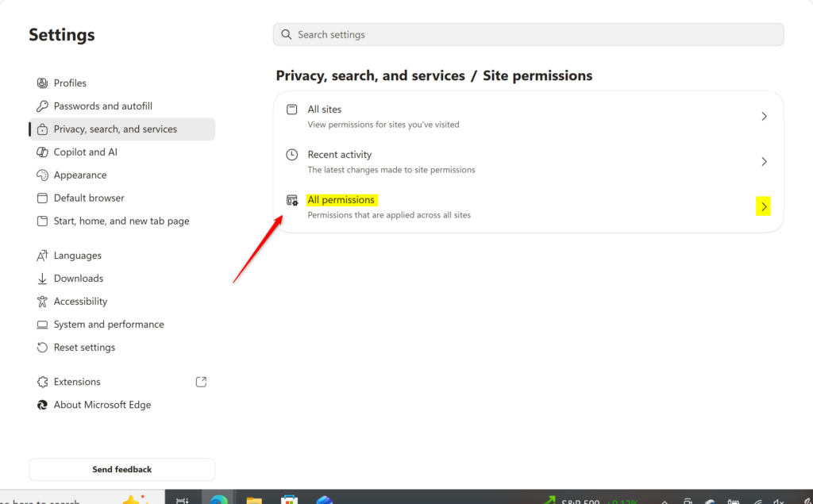Open About Microsoft Edge
The image size is (813, 504).
(x=121, y=405)
